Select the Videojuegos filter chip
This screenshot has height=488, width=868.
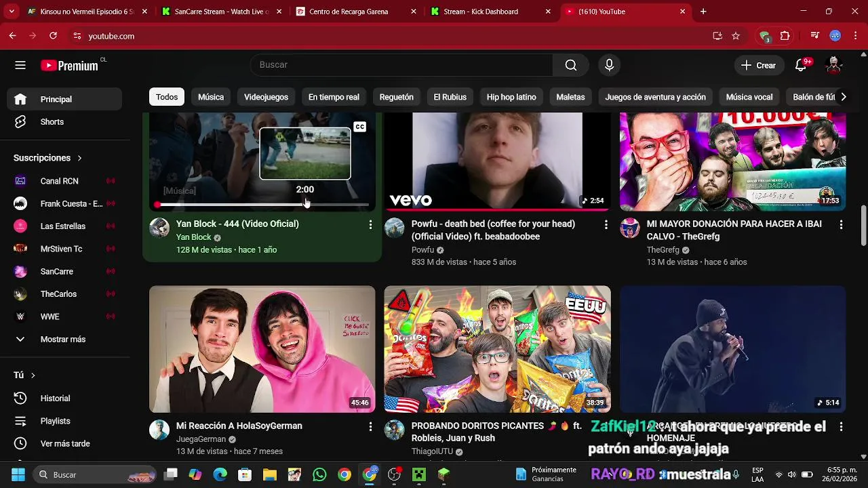(x=266, y=97)
